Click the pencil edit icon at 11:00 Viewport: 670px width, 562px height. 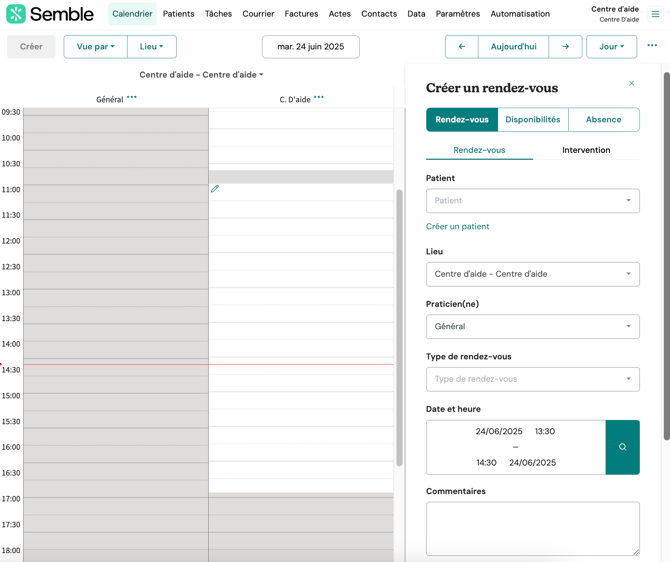click(215, 188)
